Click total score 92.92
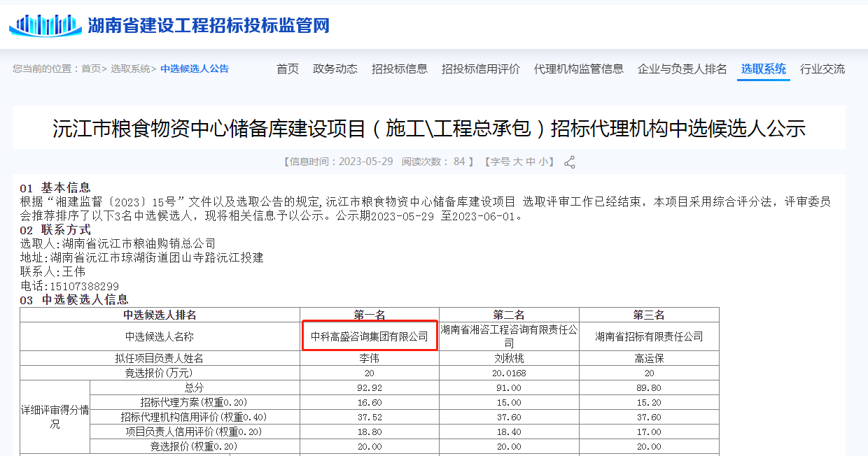This screenshot has width=868, height=456. (370, 387)
